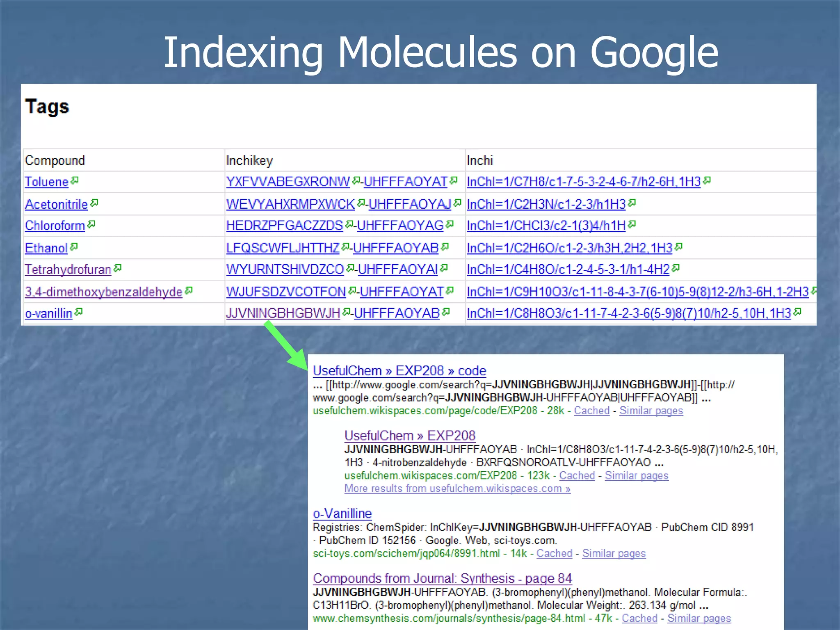
Task: Click Similar pages for chemsynthesis.com result
Action: [x=699, y=618]
